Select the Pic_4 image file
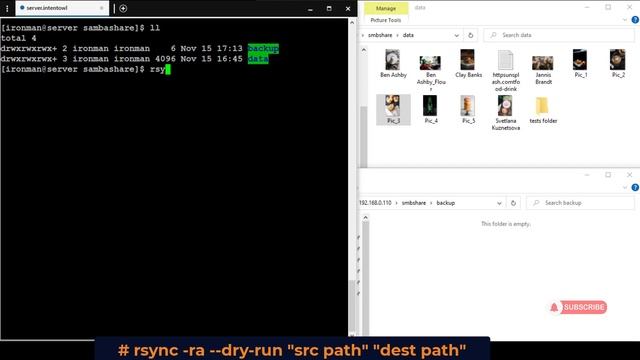 431,109
